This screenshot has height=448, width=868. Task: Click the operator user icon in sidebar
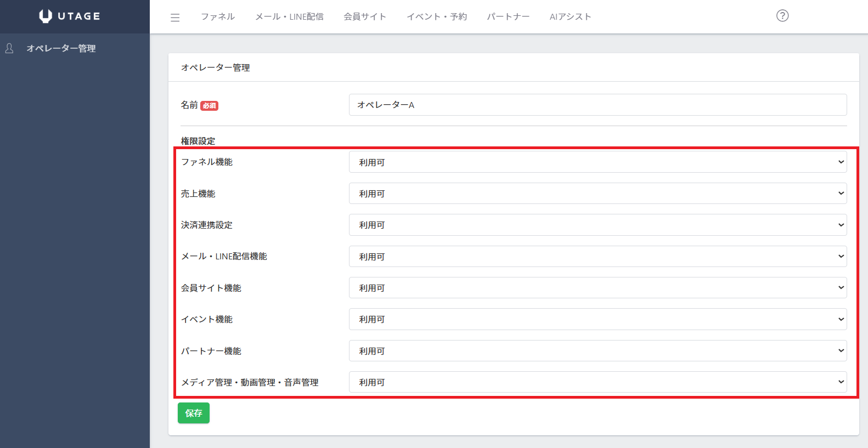9,48
